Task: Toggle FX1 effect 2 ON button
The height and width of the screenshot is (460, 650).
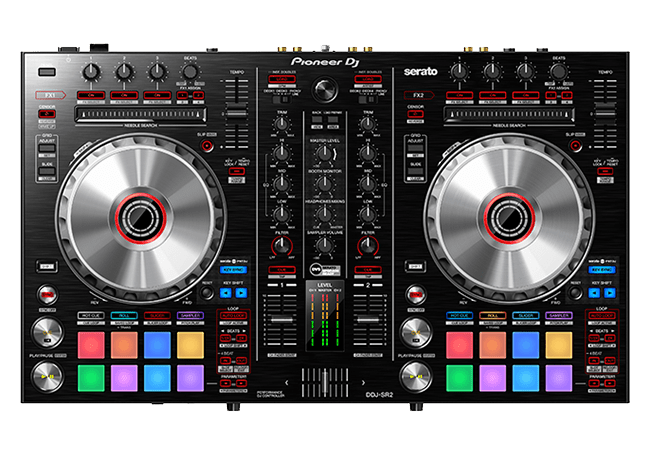Action: click(124, 96)
